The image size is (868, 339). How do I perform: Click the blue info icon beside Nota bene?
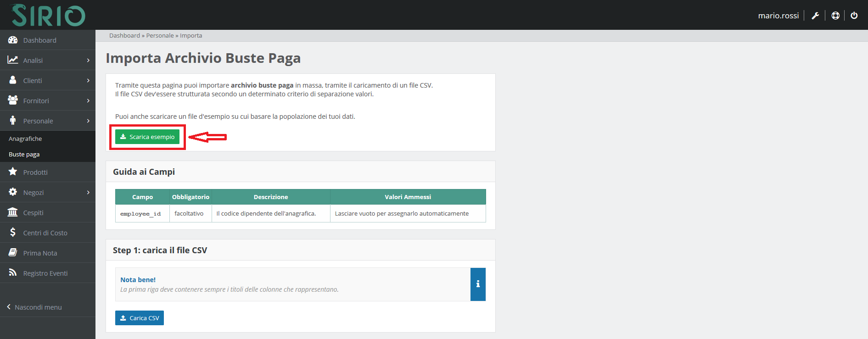[x=478, y=284]
